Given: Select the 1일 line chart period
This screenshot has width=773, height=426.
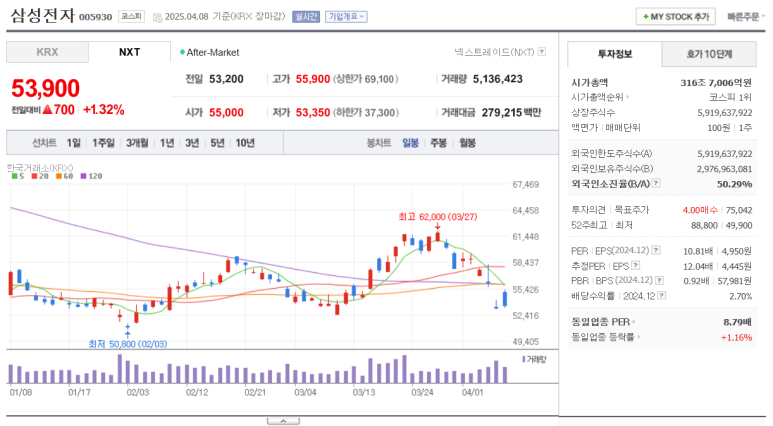Looking at the screenshot, I should pos(73,143).
